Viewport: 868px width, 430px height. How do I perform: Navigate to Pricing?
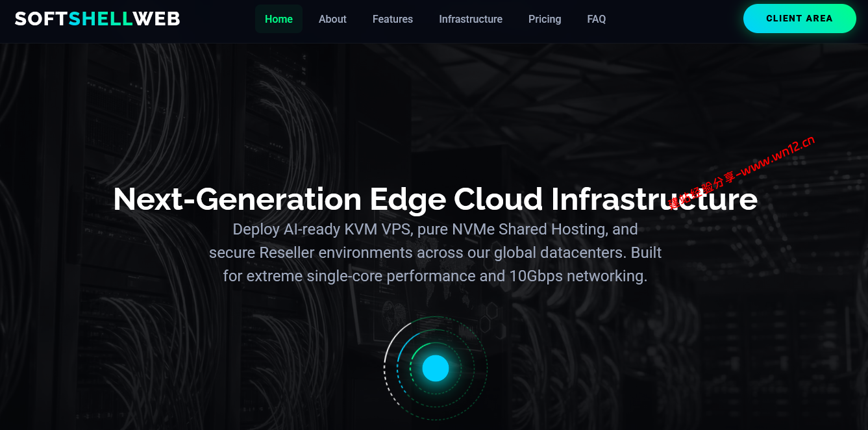tap(545, 19)
